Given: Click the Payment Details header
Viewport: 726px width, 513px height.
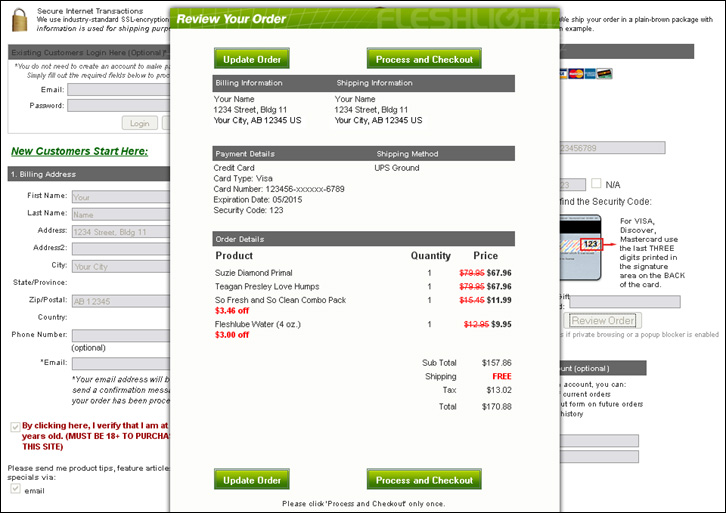Looking at the screenshot, I should pos(245,154).
